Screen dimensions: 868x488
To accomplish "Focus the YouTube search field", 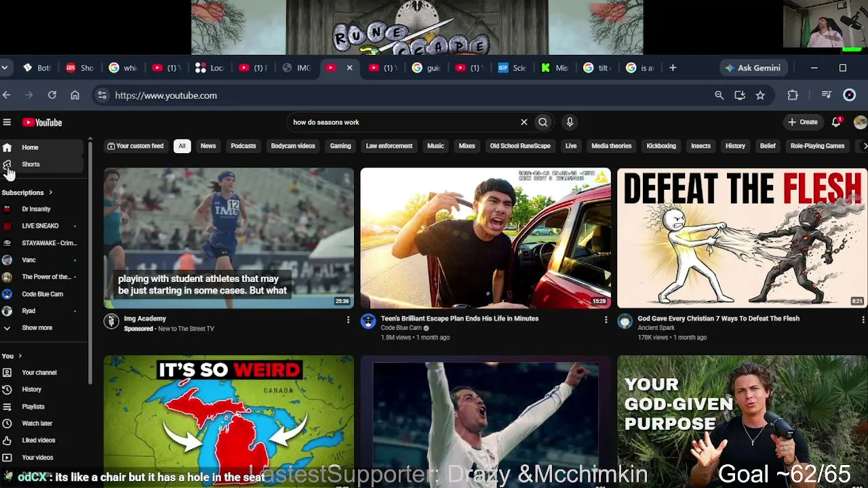I will click(403, 122).
